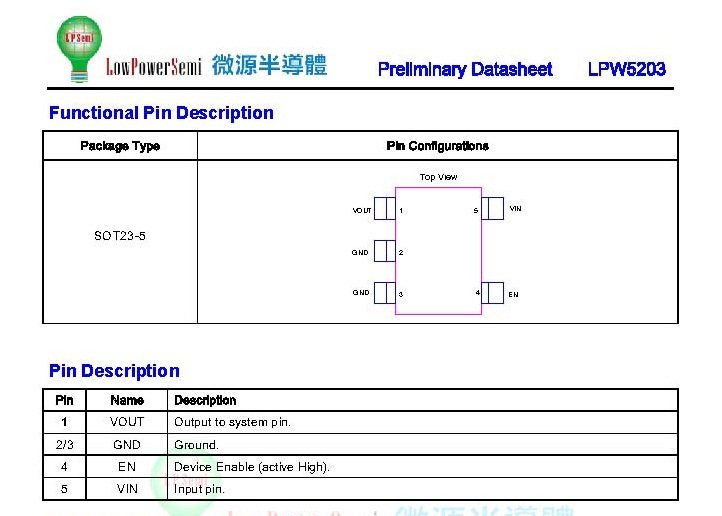
Task: Select the LowPowerSemi brand name text
Action: (154, 67)
